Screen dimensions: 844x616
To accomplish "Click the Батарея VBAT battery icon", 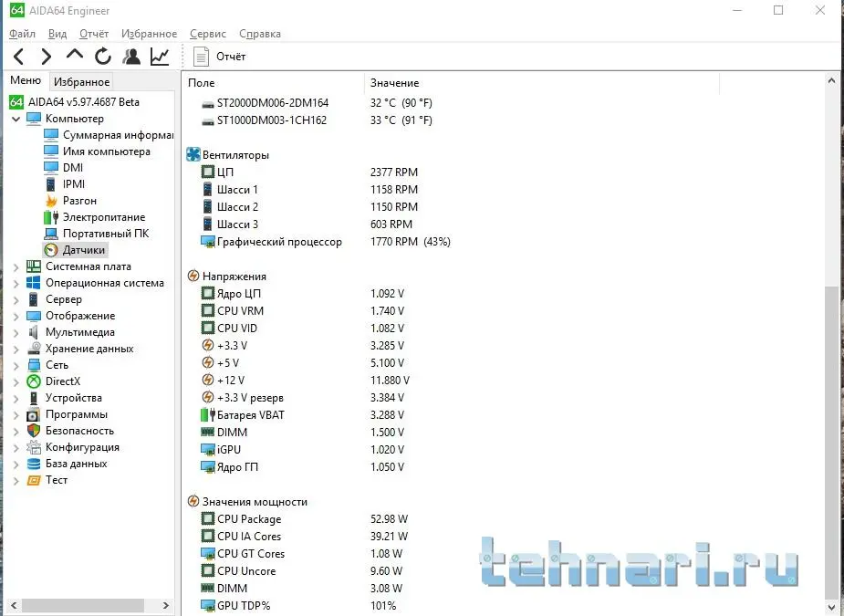I will point(208,415).
